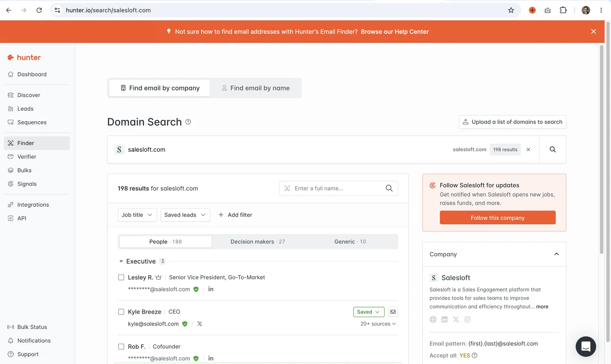Select the Rob F. checkbox

(121, 346)
